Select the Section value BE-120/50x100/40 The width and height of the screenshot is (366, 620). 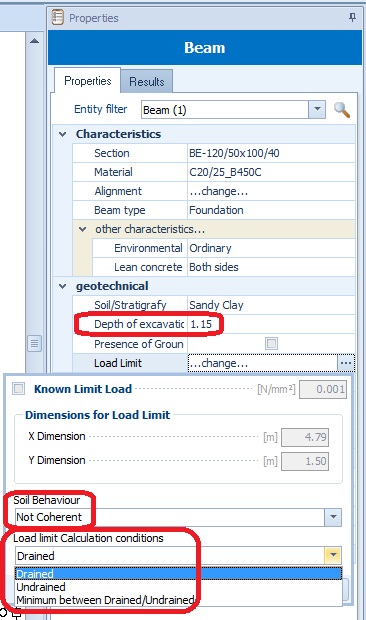271,153
